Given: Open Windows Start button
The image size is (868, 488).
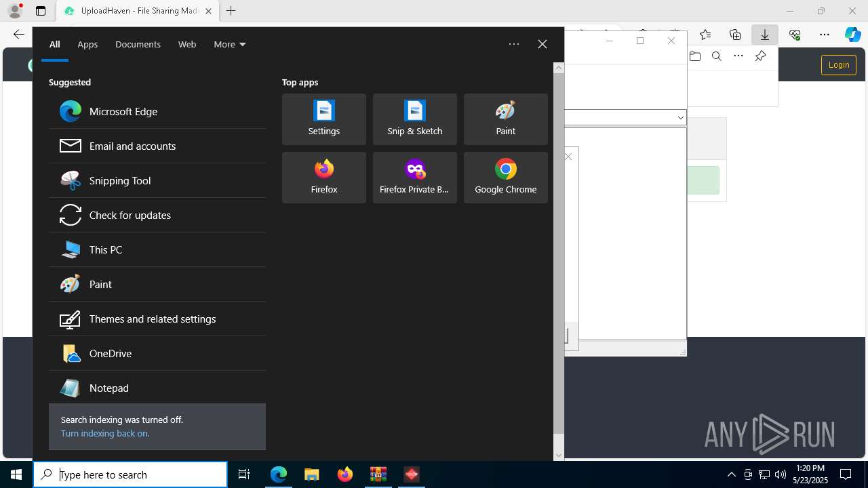Looking at the screenshot, I should (x=16, y=474).
